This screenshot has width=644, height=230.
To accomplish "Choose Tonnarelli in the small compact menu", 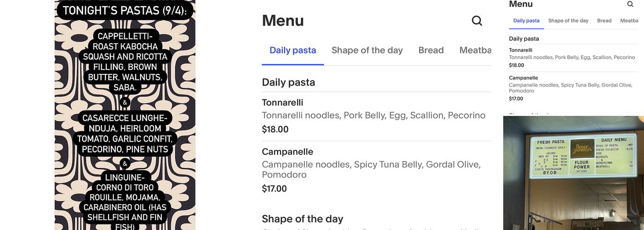I will coord(520,50).
